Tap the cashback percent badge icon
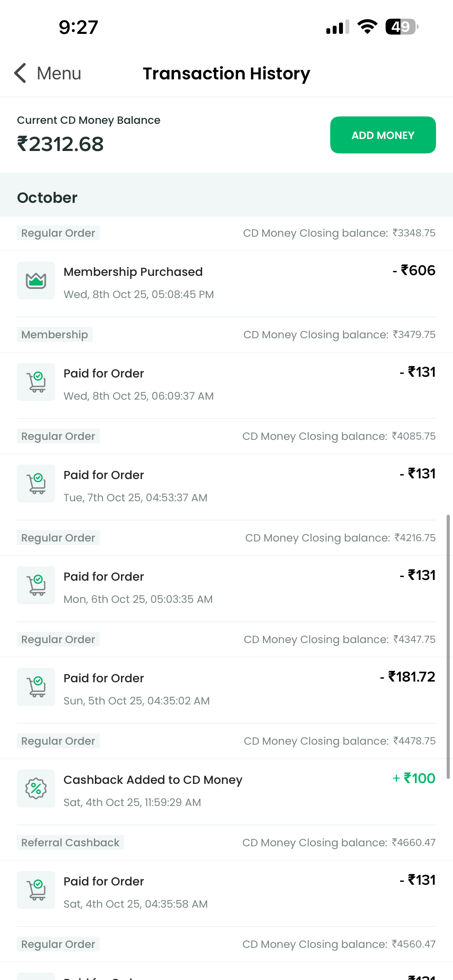The width and height of the screenshot is (453, 980). [x=36, y=789]
